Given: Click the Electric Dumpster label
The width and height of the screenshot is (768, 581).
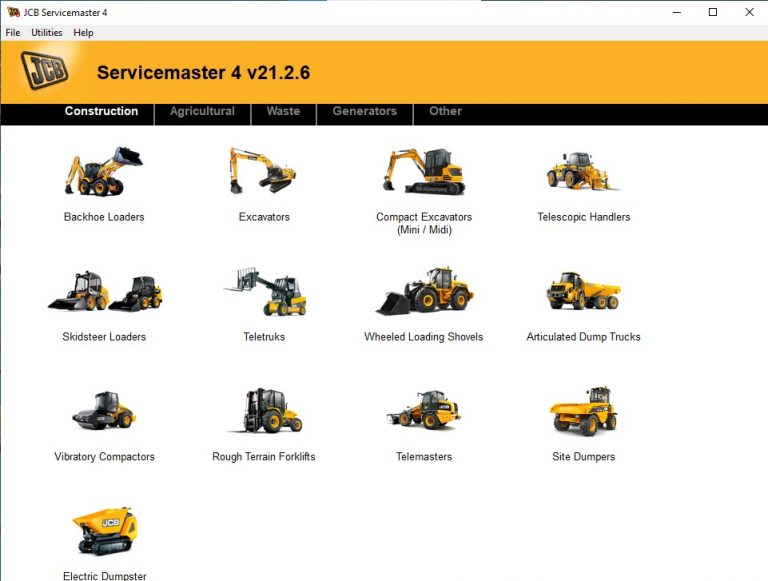Looking at the screenshot, I should 104,576.
